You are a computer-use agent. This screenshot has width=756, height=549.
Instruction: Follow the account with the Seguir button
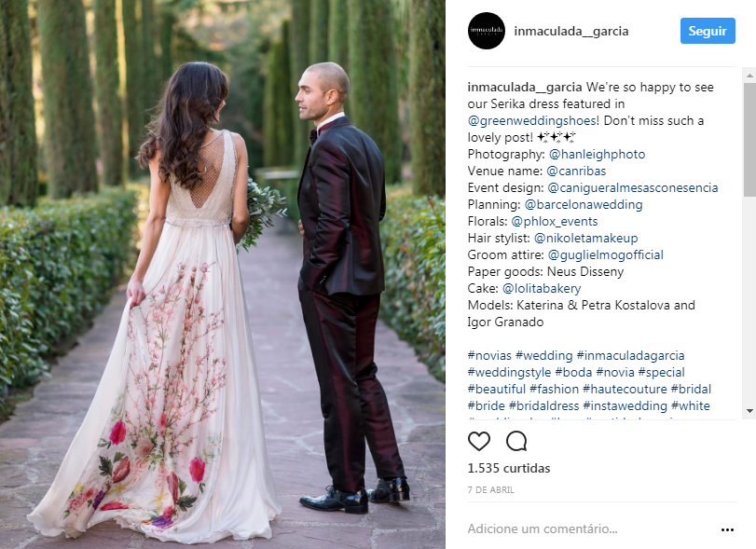708,31
